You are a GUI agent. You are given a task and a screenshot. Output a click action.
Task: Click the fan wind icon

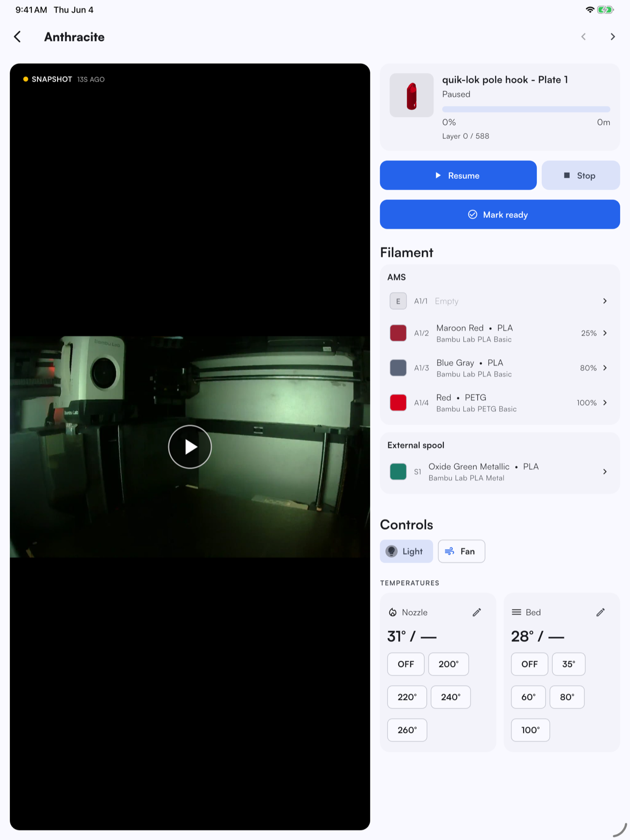(449, 551)
